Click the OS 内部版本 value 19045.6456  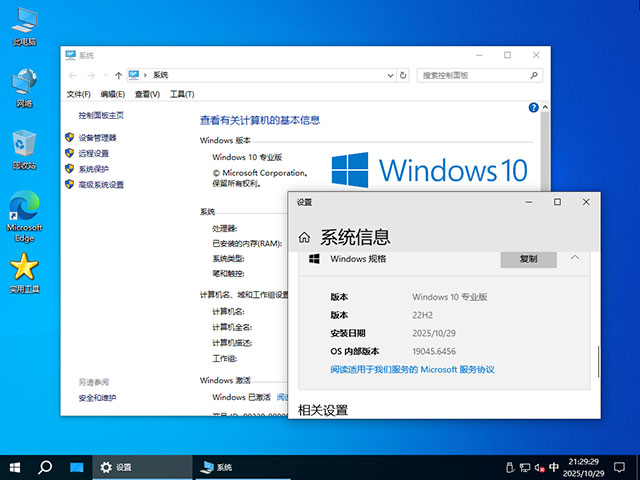coord(434,351)
